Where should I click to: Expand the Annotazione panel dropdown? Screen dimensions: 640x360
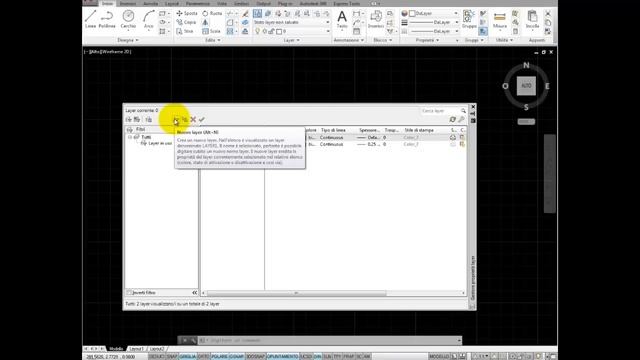[349, 40]
